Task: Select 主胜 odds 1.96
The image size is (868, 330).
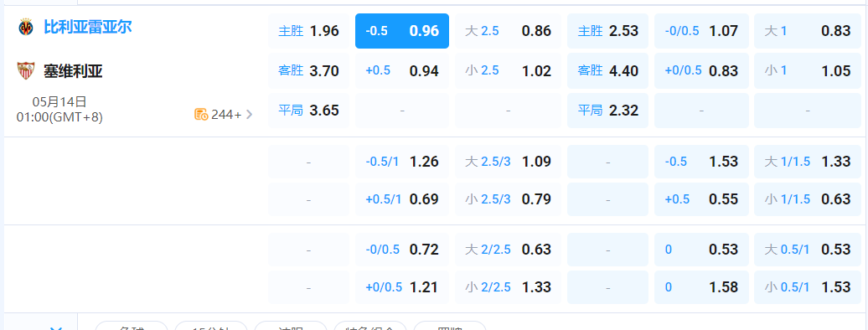Action: [308, 31]
